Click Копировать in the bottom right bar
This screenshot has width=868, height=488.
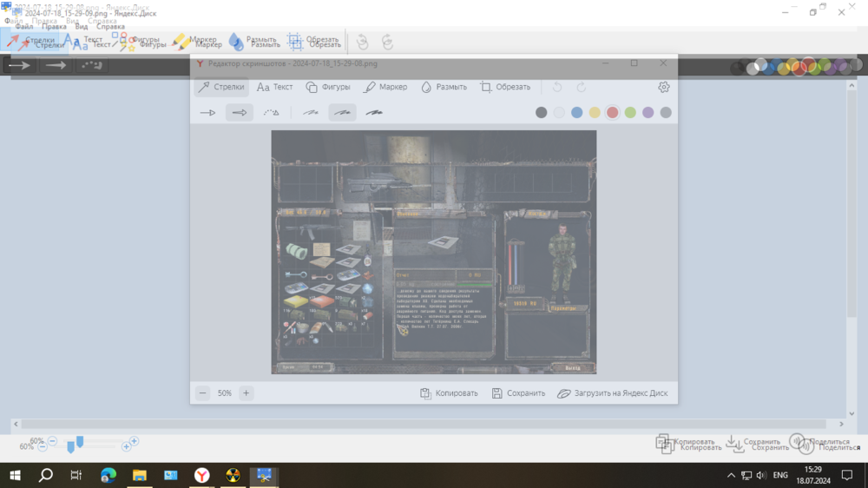(x=688, y=444)
